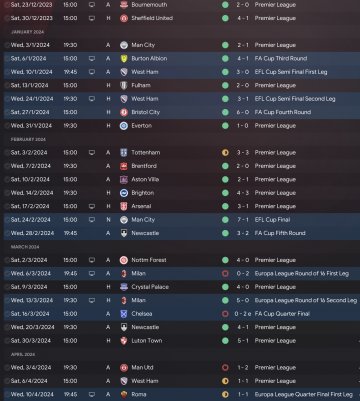Click the Burton Albion club badge
The height and width of the screenshot is (401, 360).
(x=124, y=59)
